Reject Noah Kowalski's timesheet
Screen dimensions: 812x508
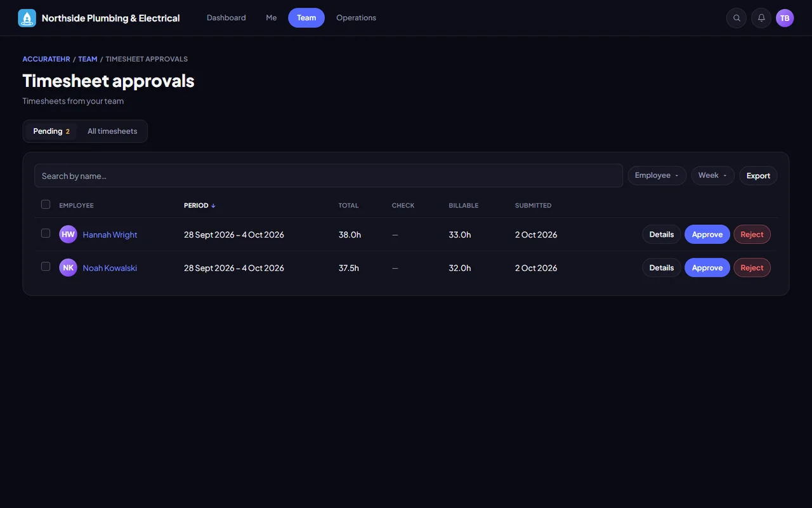(752, 267)
